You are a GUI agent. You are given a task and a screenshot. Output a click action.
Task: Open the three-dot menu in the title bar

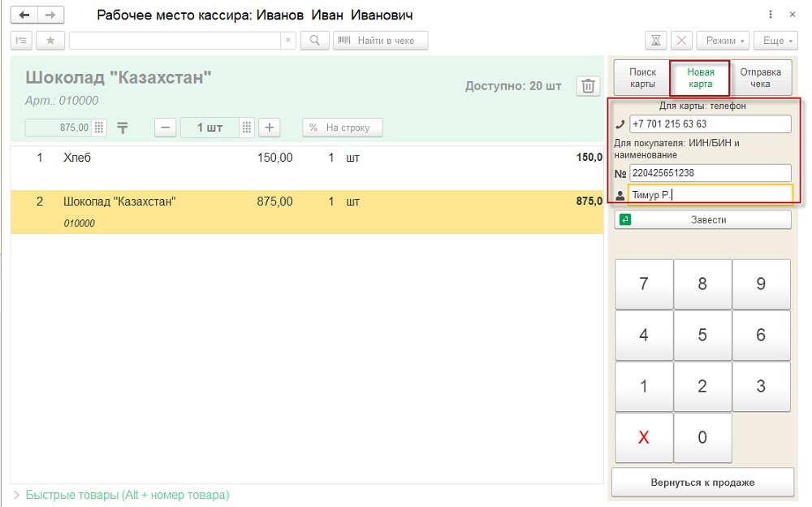click(x=770, y=15)
